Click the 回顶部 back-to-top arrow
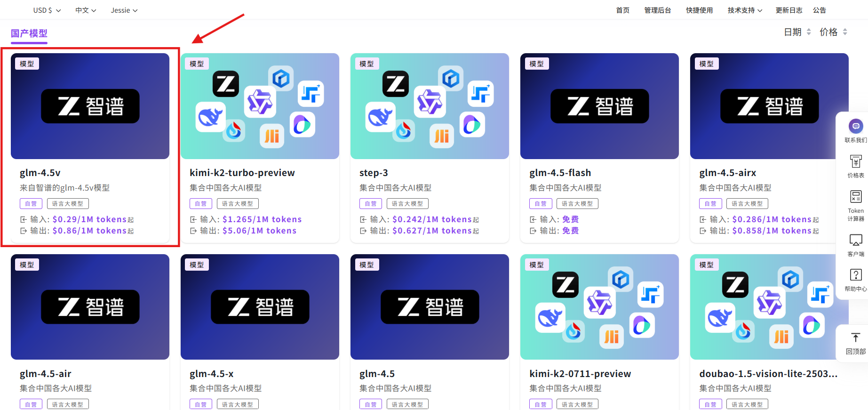Viewport: 868px width, 410px height. tap(855, 338)
